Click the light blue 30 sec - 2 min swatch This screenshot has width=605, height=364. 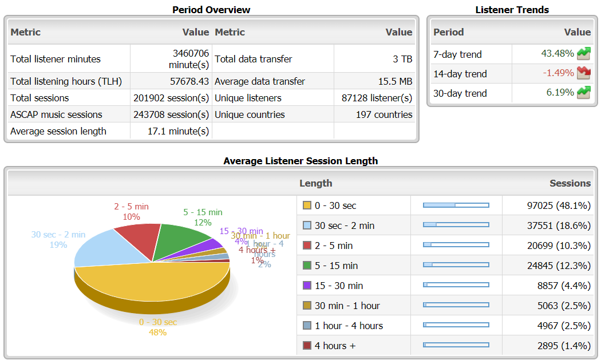click(307, 225)
